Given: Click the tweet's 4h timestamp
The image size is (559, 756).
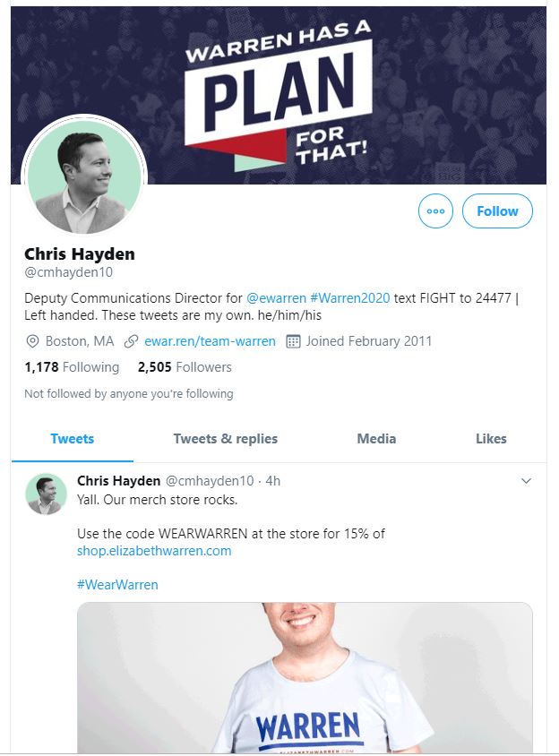Looking at the screenshot, I should [x=272, y=481].
